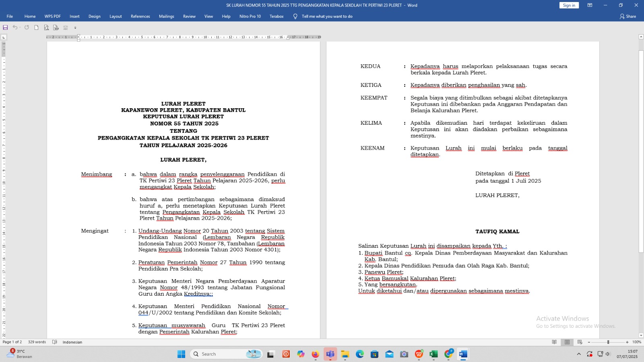Image resolution: width=644 pixels, height=362 pixels.
Task: Save the document with the purple Save icon
Action: click(5, 27)
